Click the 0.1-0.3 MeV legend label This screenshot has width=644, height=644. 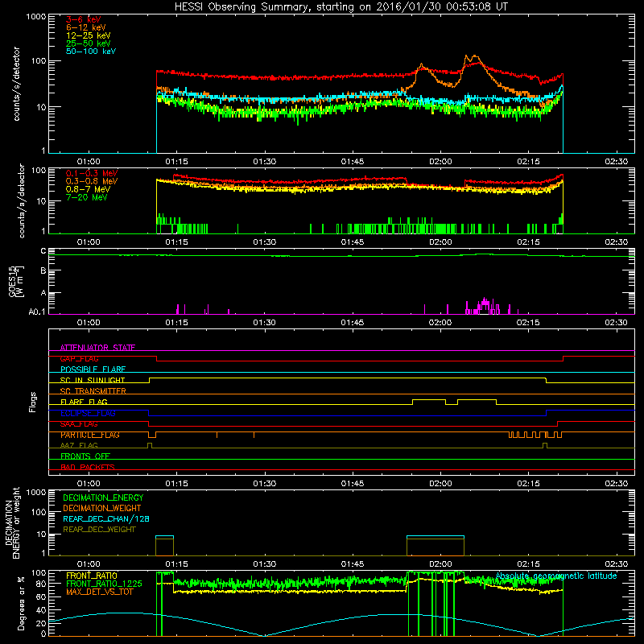(x=92, y=173)
